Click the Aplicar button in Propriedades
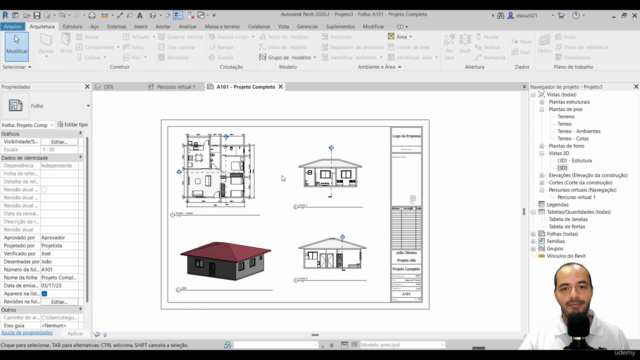 point(75,333)
